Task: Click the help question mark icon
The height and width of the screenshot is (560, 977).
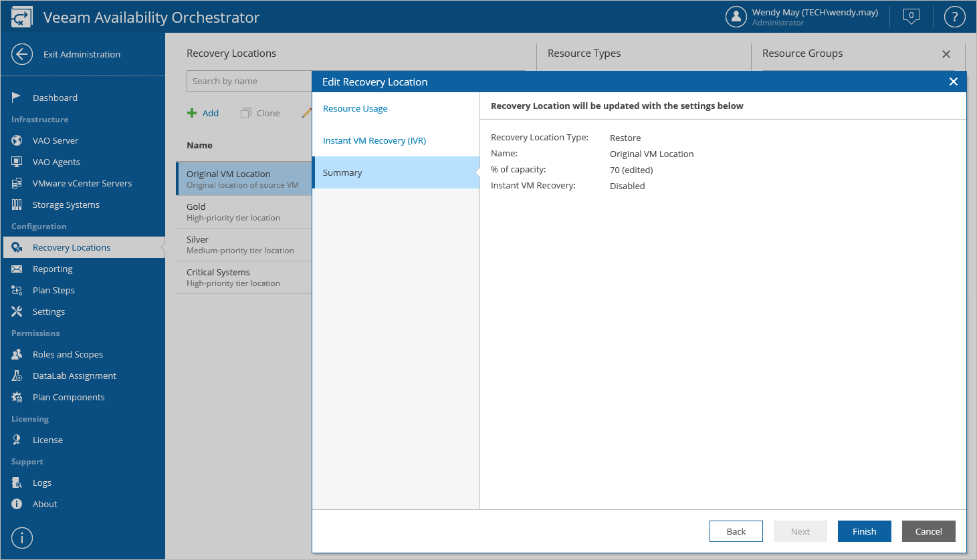Action: point(954,17)
